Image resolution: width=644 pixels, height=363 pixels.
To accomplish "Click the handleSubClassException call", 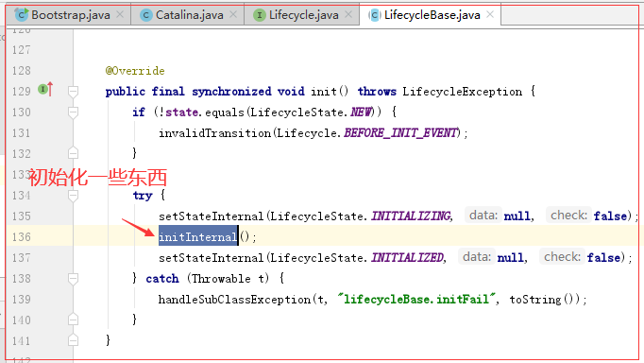I will 234,300.
